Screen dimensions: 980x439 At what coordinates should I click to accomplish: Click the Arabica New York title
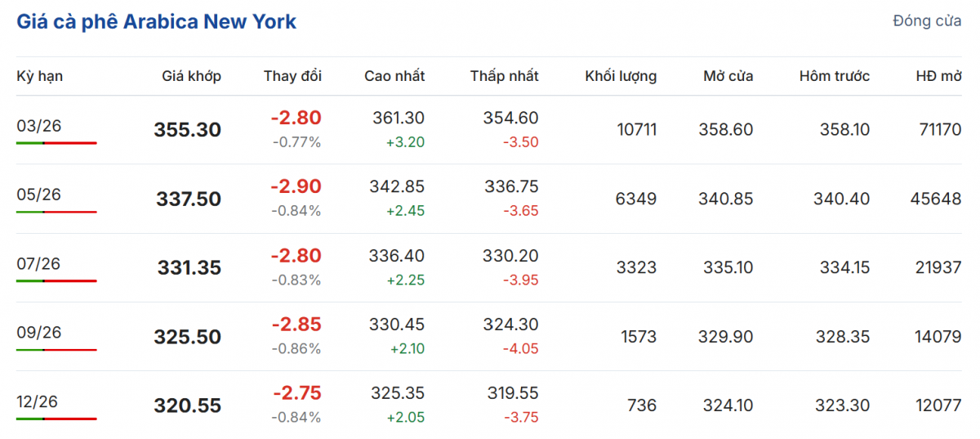(x=156, y=22)
